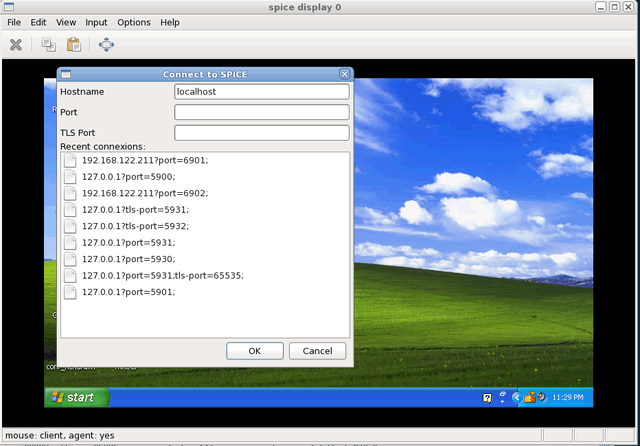Image resolution: width=640 pixels, height=446 pixels.
Task: Click the Windows XP start button
Action: tap(77, 397)
